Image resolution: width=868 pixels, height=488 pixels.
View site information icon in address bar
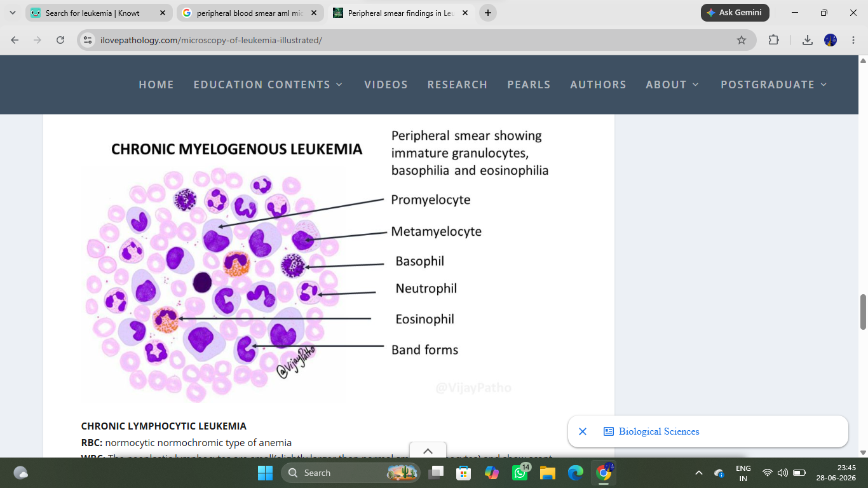tap(88, 40)
